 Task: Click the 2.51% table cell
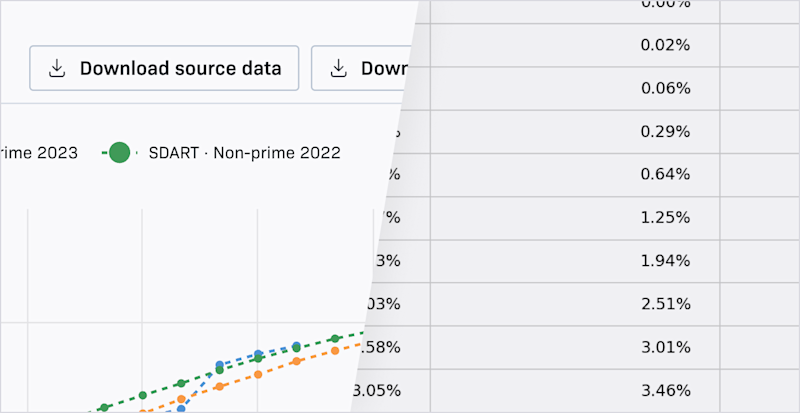tap(575, 305)
